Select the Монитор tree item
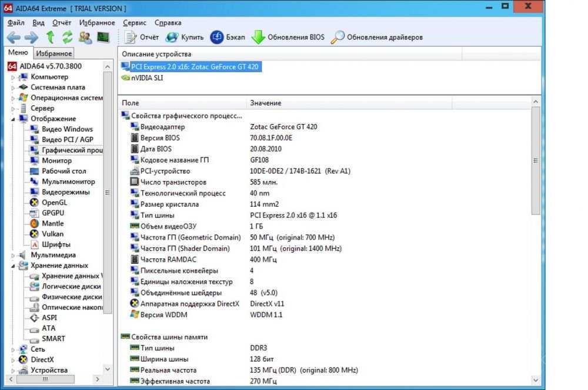The height and width of the screenshot is (390, 588). [x=51, y=160]
